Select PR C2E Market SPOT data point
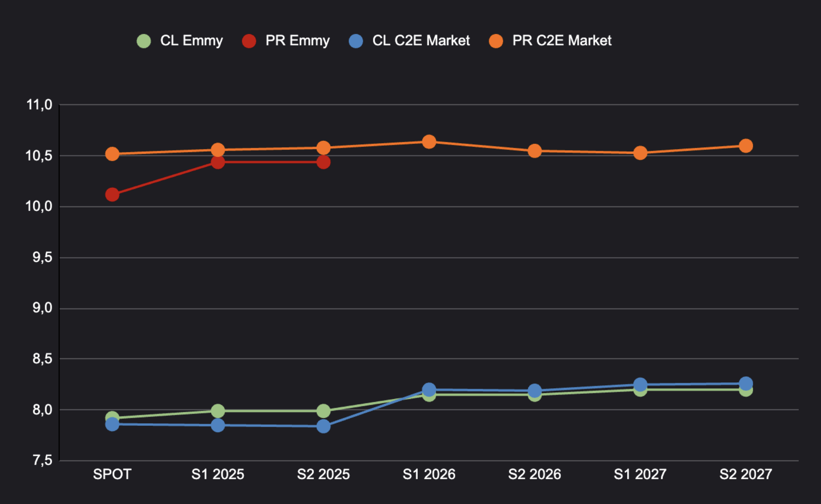The height and width of the screenshot is (504, 821). pyautogui.click(x=112, y=154)
